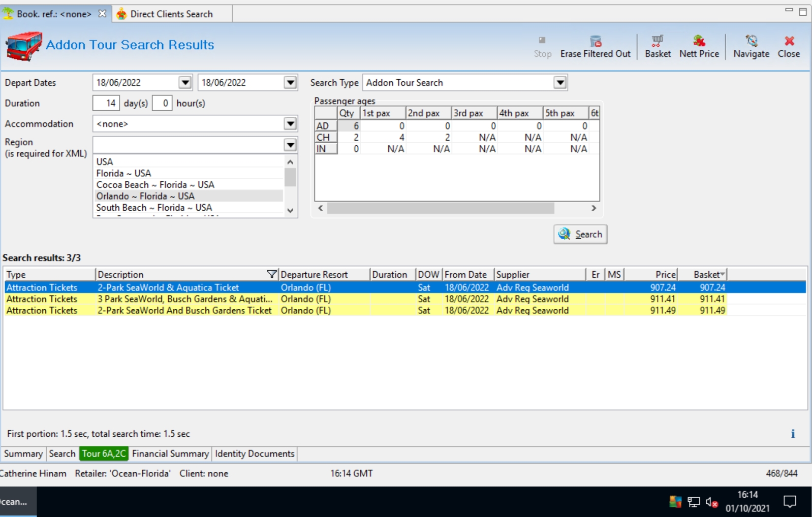
Task: Expand the Accommodation dropdown
Action: (290, 123)
